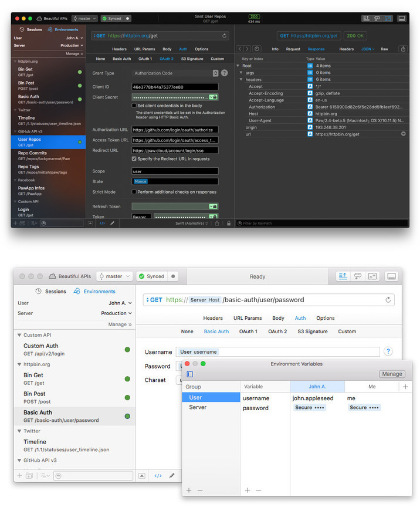Click the Username field in light window
This screenshot has height=531, width=420.
click(277, 351)
